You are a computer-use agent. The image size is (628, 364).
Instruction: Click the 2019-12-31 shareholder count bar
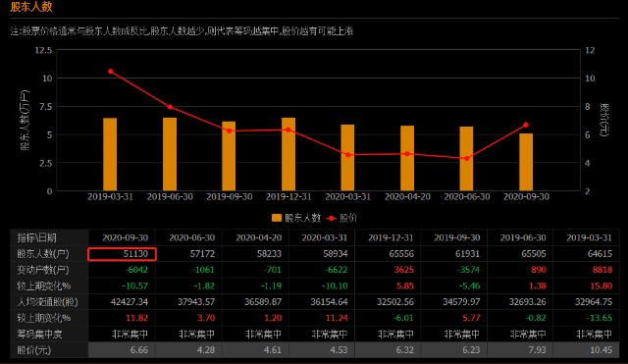click(288, 154)
